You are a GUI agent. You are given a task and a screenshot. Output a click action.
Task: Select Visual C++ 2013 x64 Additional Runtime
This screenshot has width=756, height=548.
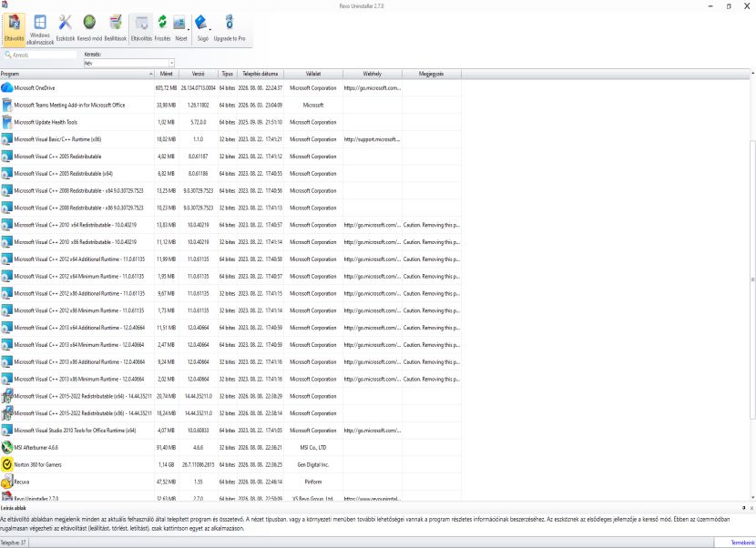pos(230,328)
